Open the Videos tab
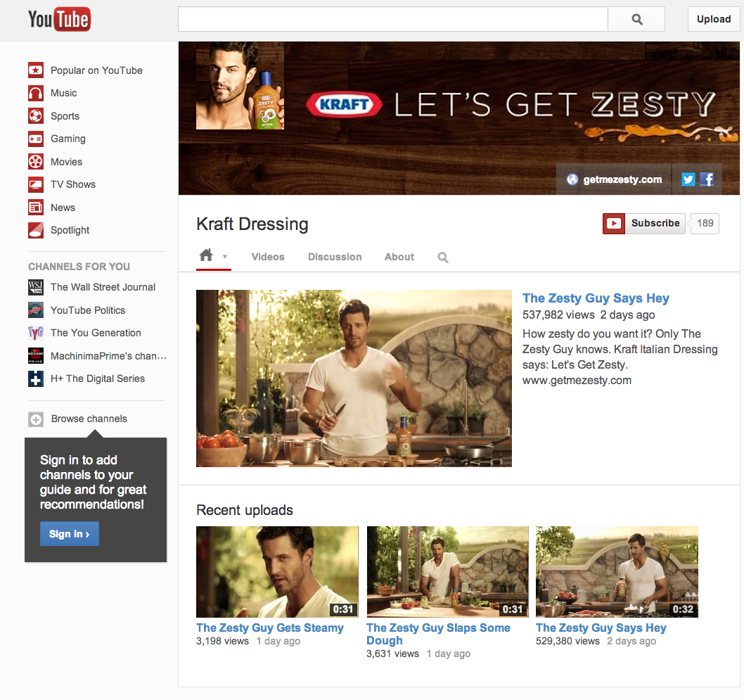Viewport: 744px width, 700px height. 268,257
